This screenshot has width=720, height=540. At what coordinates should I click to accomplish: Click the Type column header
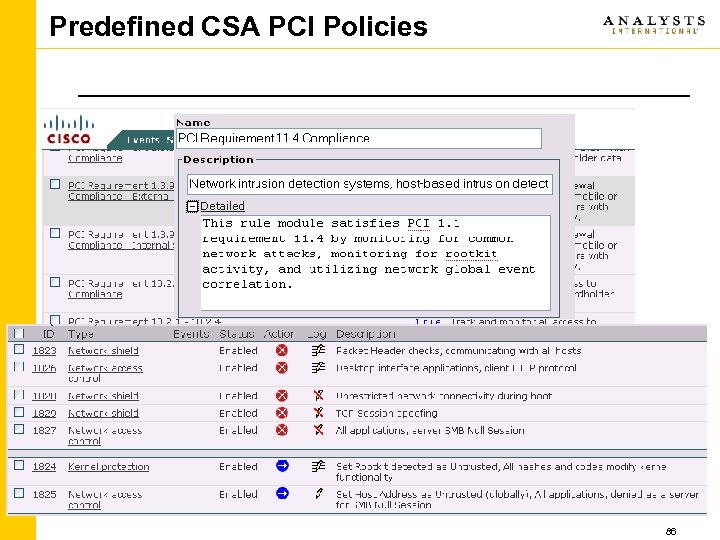click(x=80, y=334)
